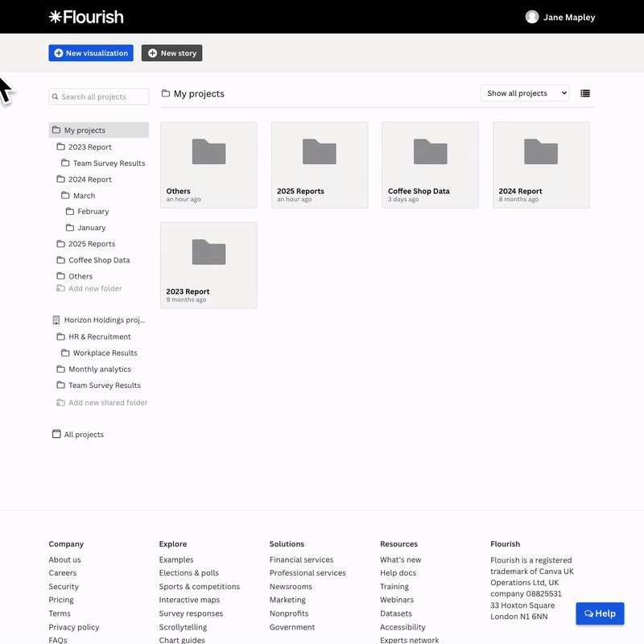Select My projects in the sidebar
The width and height of the screenshot is (644, 644).
click(x=98, y=130)
